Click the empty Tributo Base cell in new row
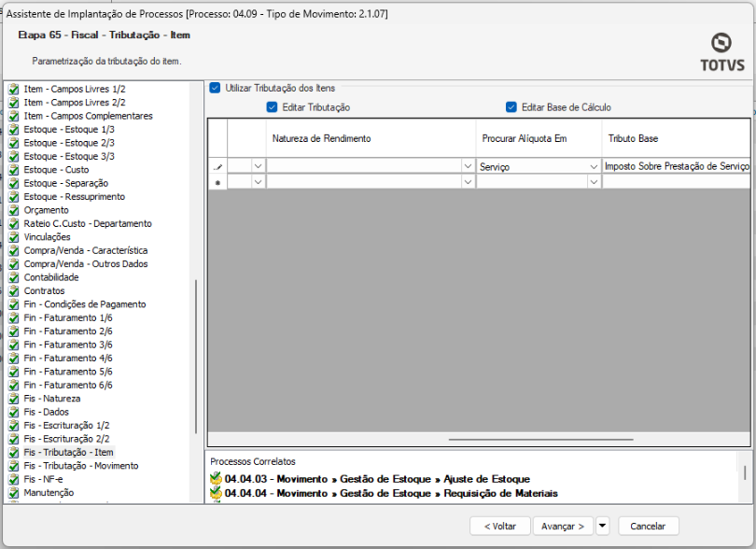Viewport: 756px width, 549px height. pos(676,182)
